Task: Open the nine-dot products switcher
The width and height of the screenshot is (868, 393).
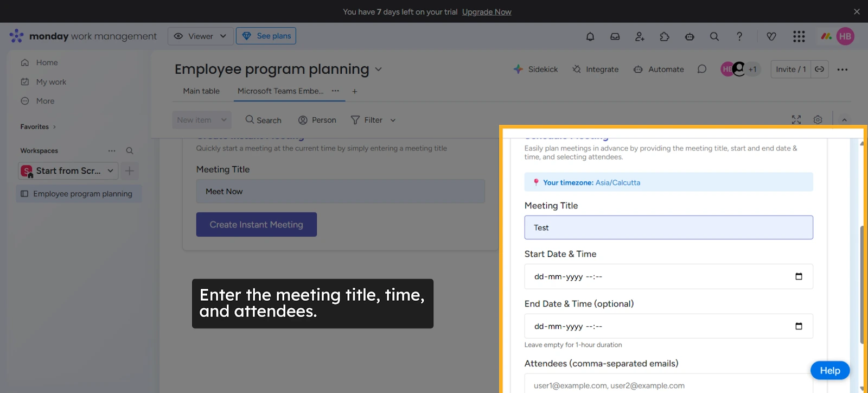Action: [799, 36]
